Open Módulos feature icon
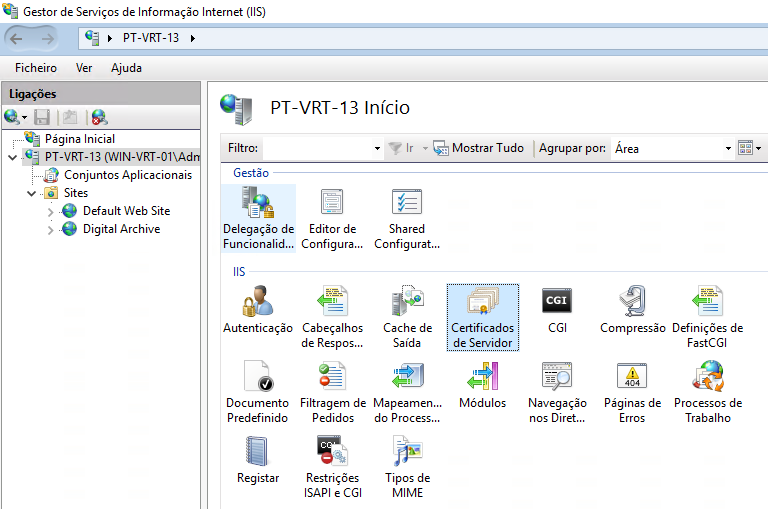Image resolution: width=768 pixels, height=509 pixels. click(x=482, y=385)
